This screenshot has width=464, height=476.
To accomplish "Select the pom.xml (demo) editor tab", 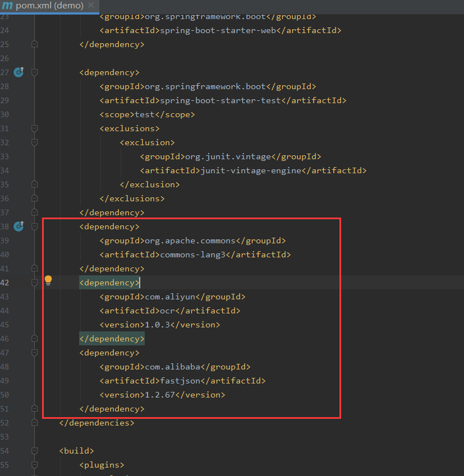I will tap(49, 6).
